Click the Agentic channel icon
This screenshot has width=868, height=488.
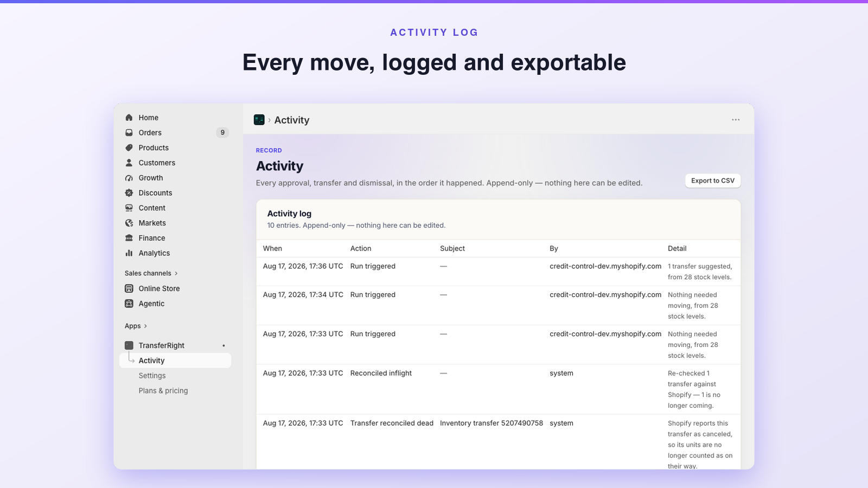pyautogui.click(x=129, y=304)
